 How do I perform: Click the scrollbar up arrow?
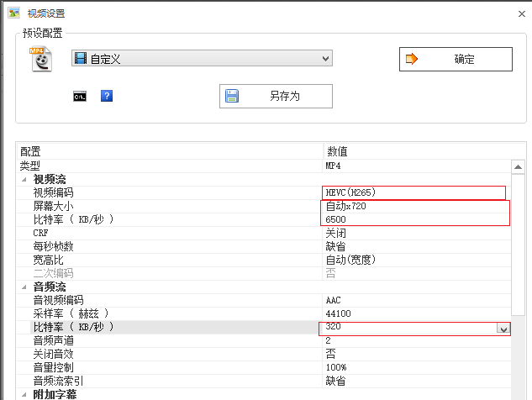518,167
